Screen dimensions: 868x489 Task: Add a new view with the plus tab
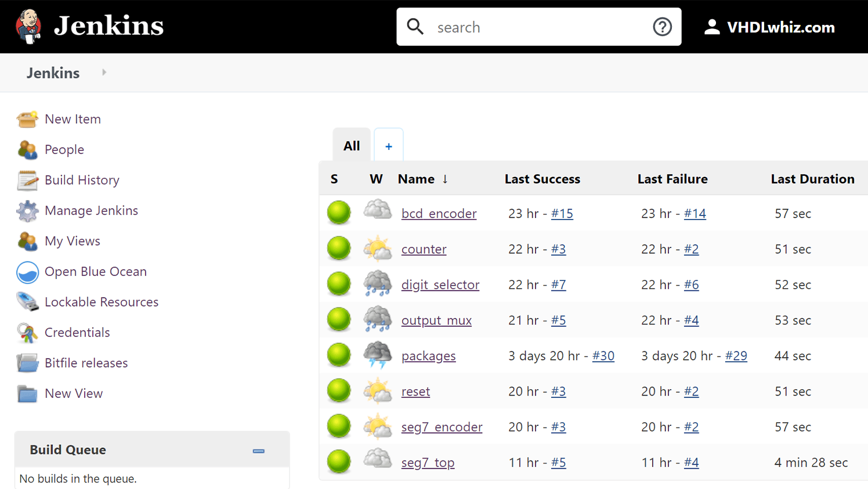388,146
